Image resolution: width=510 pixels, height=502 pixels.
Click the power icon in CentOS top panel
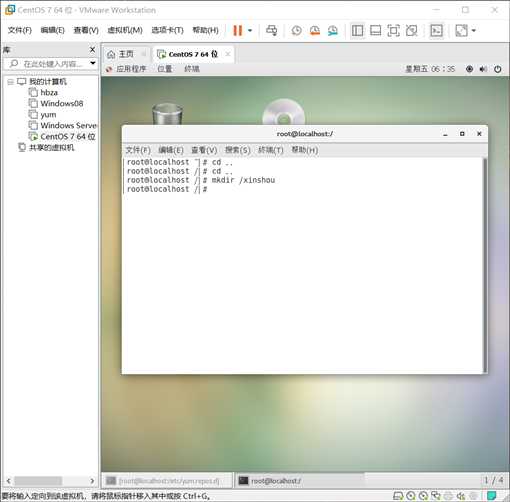(497, 69)
